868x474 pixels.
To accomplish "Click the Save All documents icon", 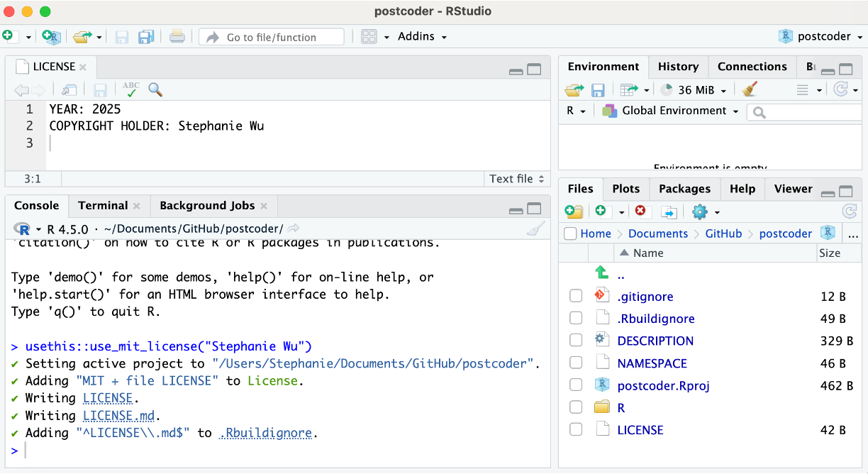I will tap(146, 37).
